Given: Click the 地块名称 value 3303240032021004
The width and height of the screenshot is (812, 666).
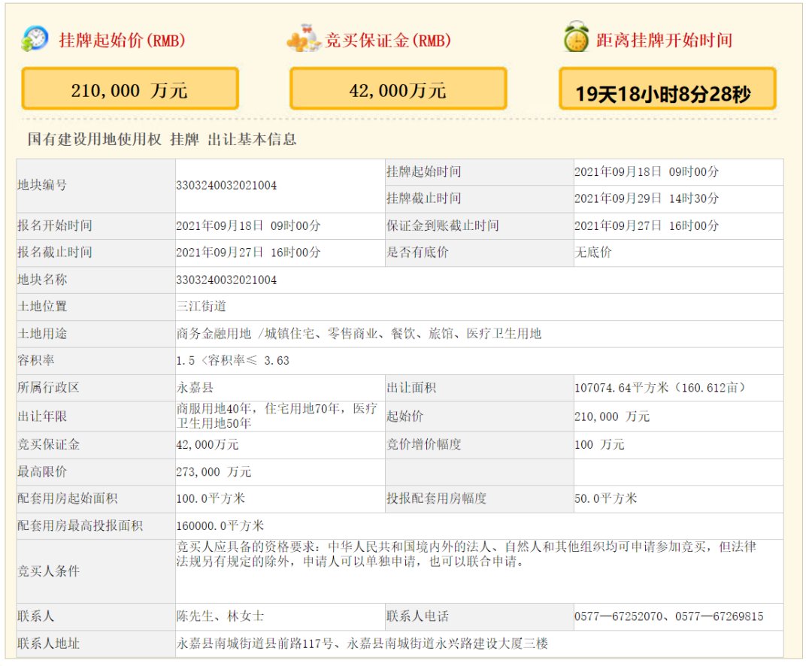Looking at the screenshot, I should click(x=226, y=280).
